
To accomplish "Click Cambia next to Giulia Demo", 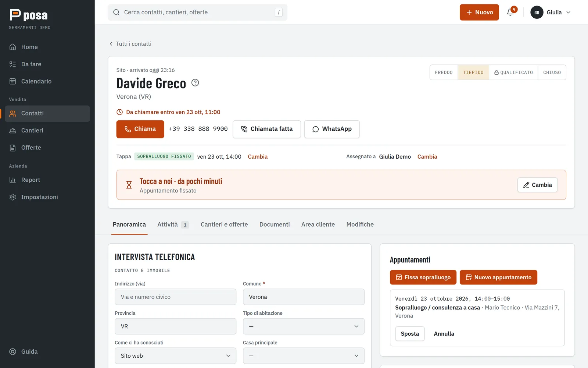I will pos(427,157).
